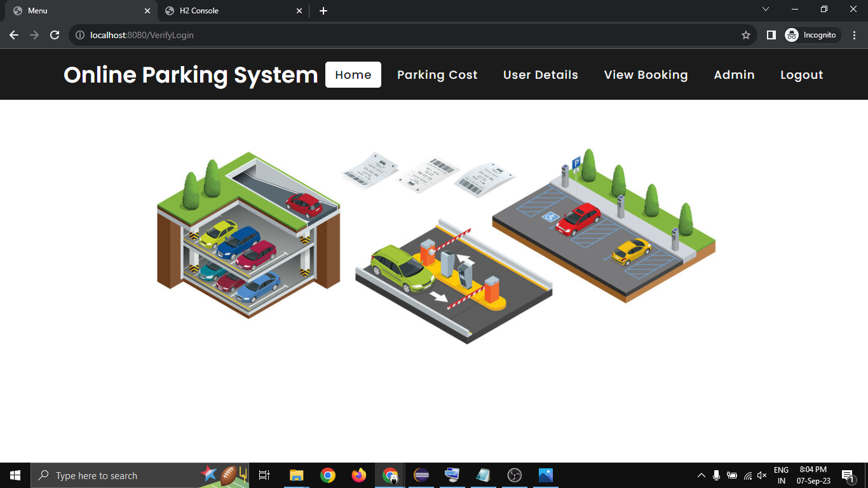
Task: View site information icon in address bar
Action: [x=80, y=35]
